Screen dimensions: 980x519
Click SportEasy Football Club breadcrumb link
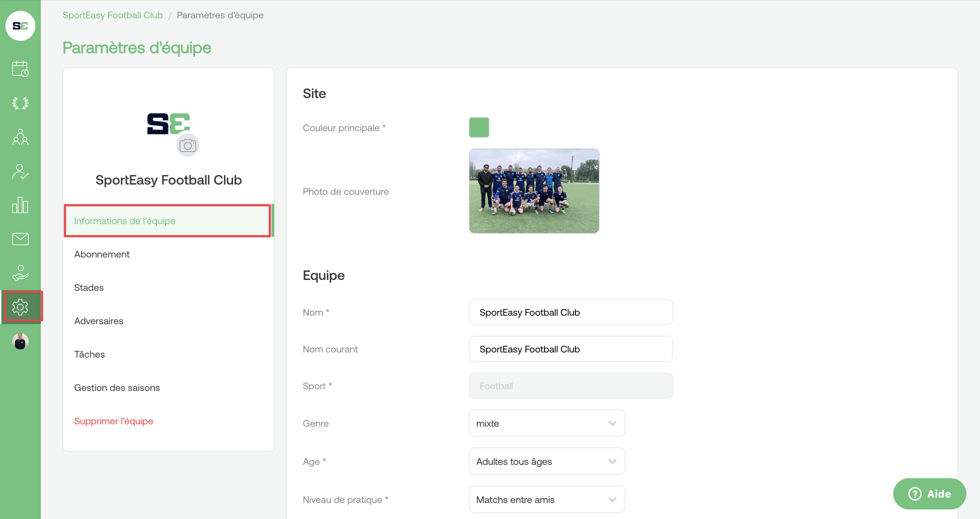point(113,15)
